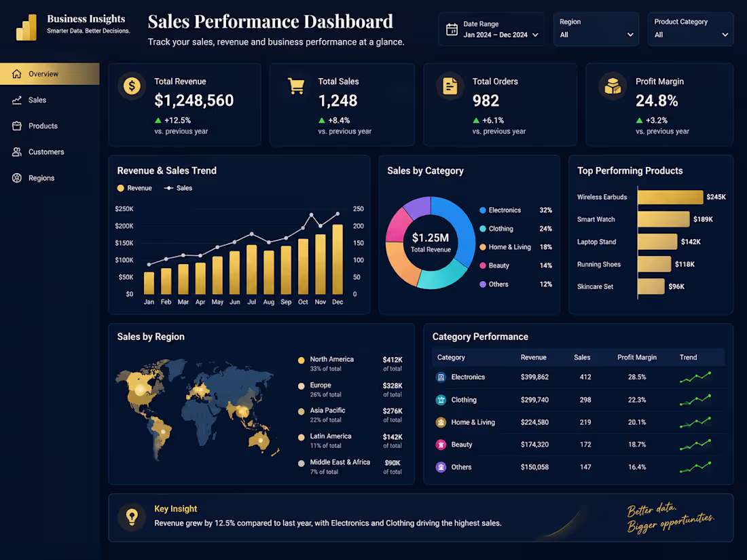Go to the Regions page in sidebar
The image size is (747, 560).
click(x=50, y=178)
